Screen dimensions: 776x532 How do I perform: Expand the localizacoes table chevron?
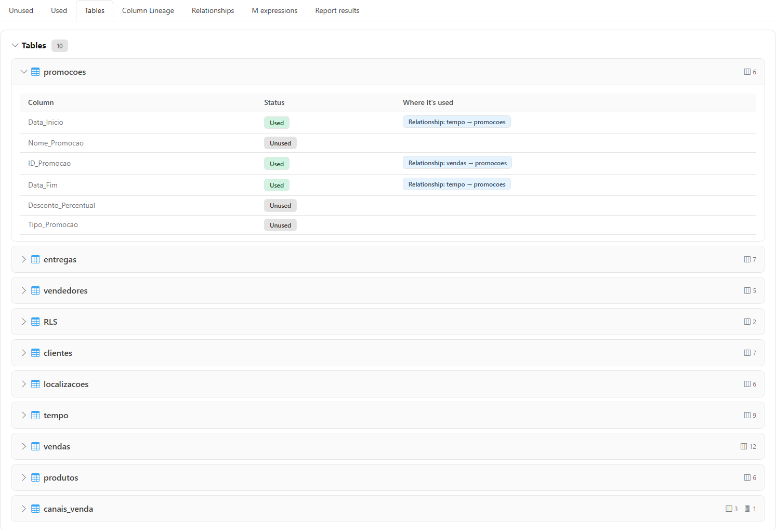24,384
